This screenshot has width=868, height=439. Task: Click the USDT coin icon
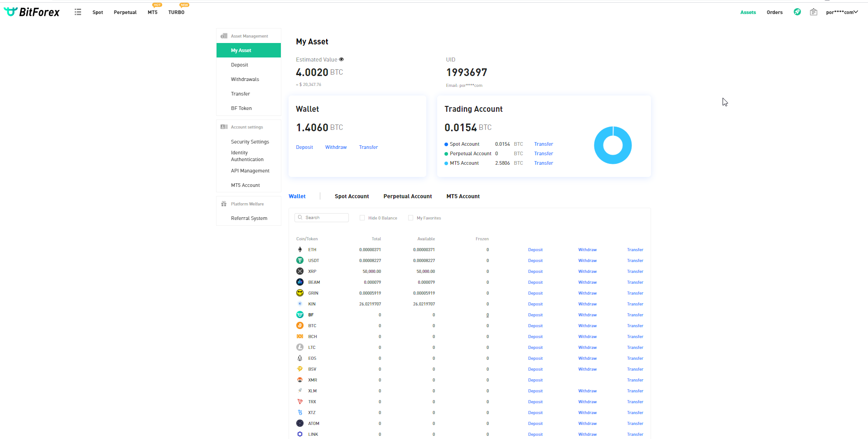(300, 260)
